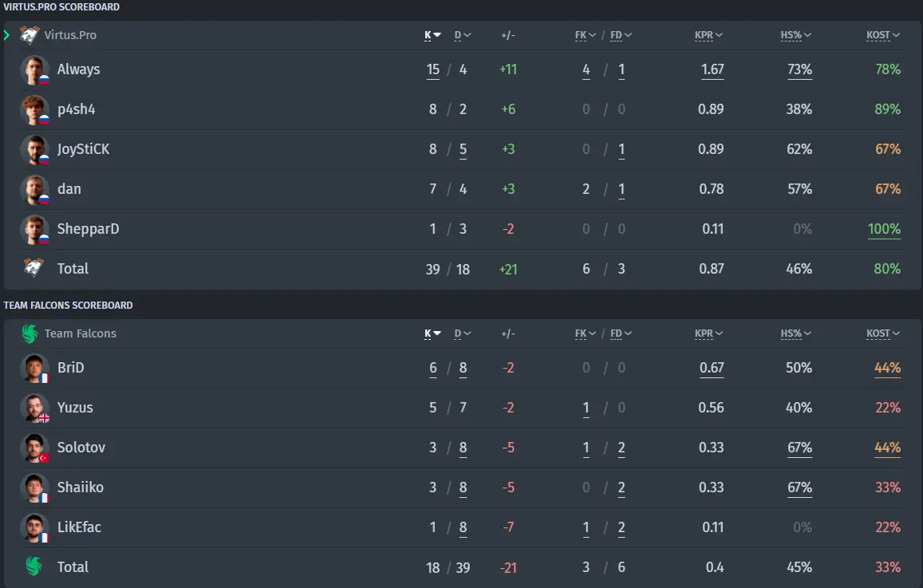Click the Virtus.Pro team logo in header
The height and width of the screenshot is (588, 923).
29,35
